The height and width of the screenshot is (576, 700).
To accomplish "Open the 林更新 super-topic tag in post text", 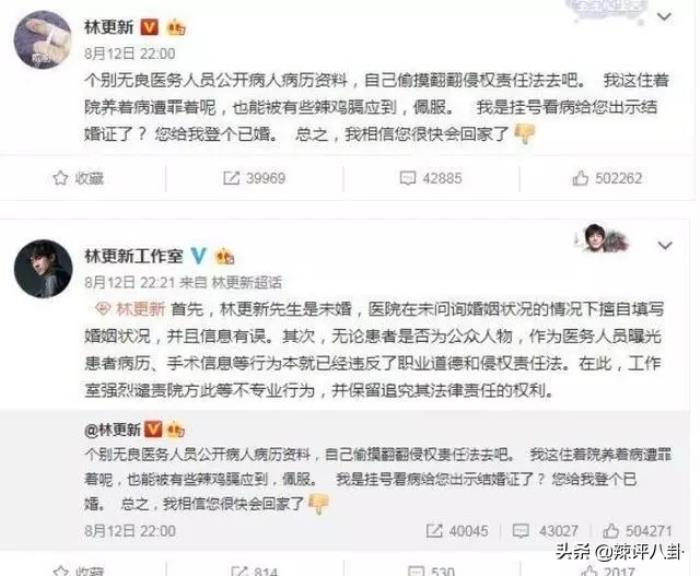I will (x=130, y=309).
